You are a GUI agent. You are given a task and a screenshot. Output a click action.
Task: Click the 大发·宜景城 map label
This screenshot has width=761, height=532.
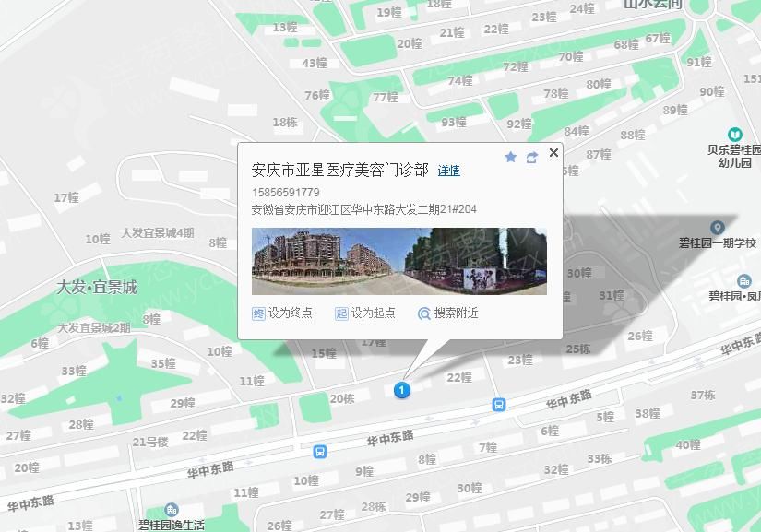click(97, 288)
